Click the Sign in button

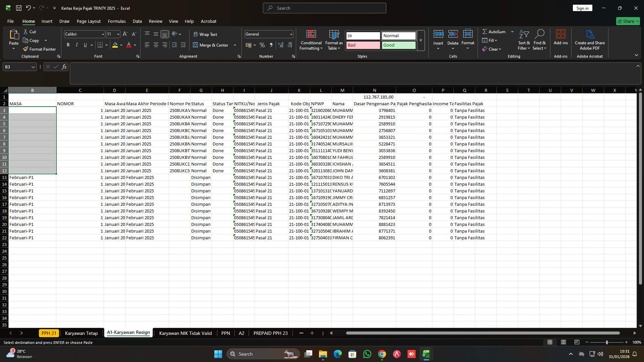(582, 8)
